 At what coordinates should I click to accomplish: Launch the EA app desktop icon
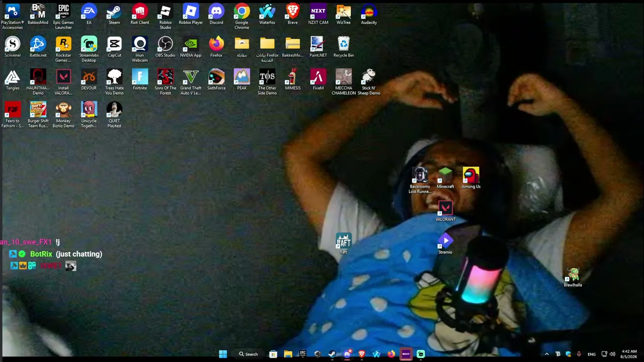(x=89, y=14)
